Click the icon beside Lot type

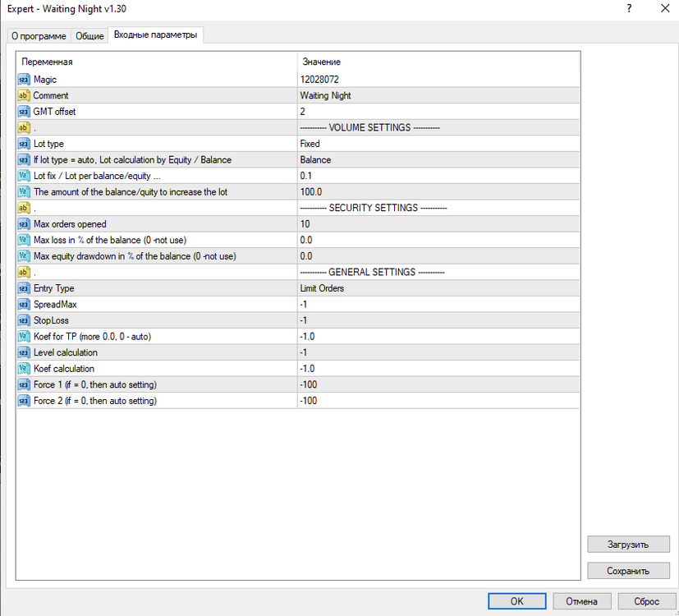[x=24, y=144]
